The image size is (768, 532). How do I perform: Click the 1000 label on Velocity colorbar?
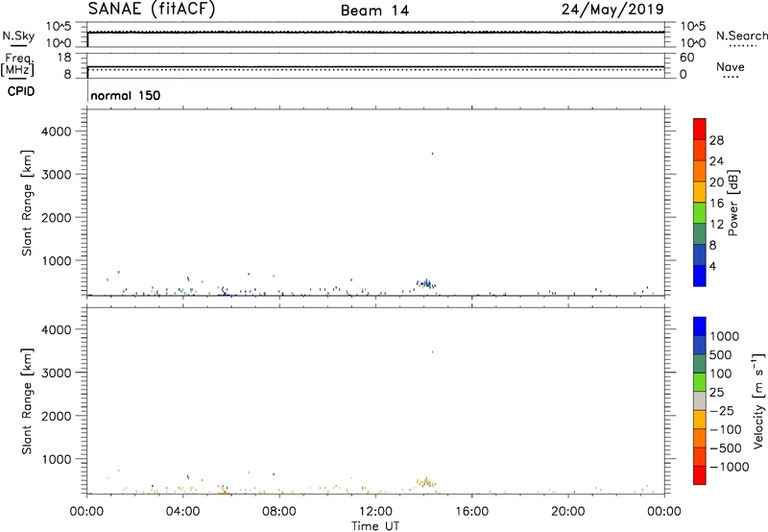click(725, 336)
